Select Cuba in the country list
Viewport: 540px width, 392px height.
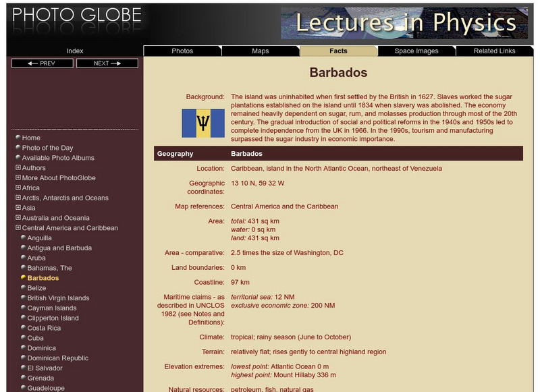(x=36, y=337)
